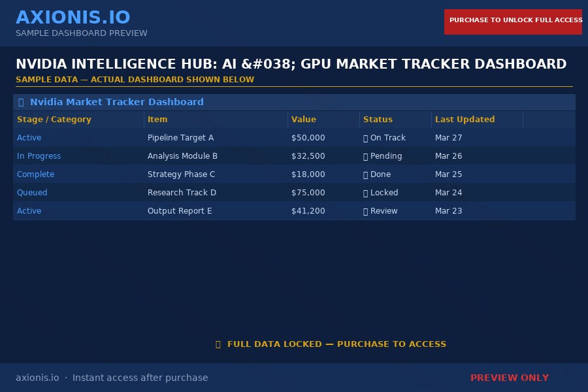The width and height of the screenshot is (588, 392).
Task: Click the AXIONIS.IO logo text
Action: click(x=73, y=17)
